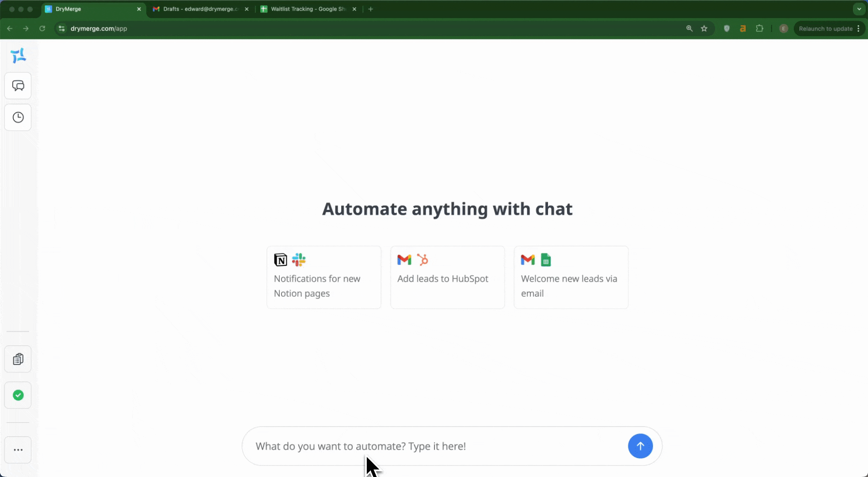Expand the browser tab list dropdown
This screenshot has width=868, height=477.
(859, 9)
